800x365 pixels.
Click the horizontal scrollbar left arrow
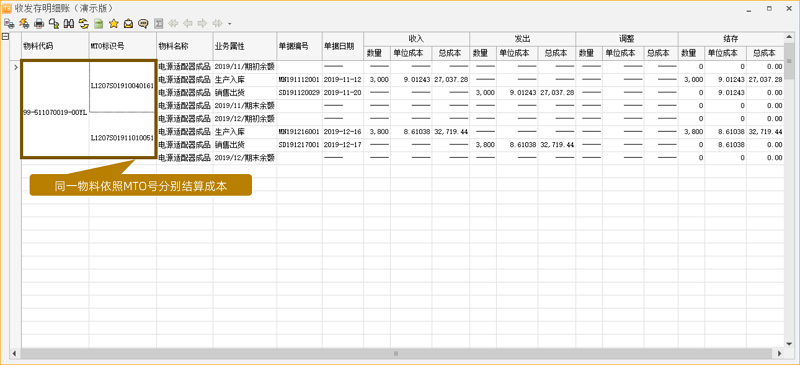[14, 353]
